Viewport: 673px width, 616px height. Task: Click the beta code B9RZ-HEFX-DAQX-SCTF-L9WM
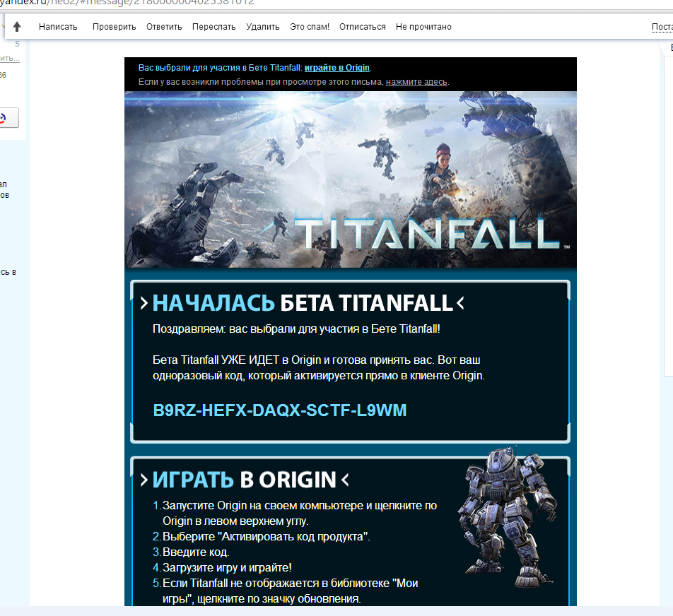click(280, 410)
